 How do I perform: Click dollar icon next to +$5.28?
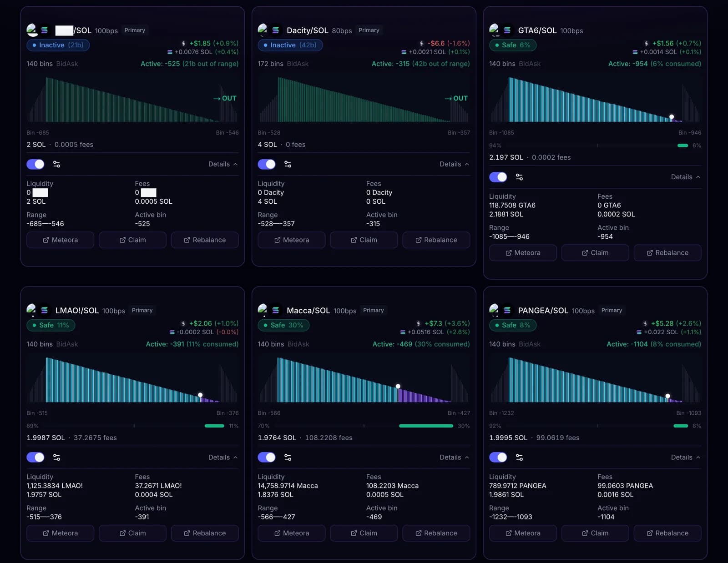(646, 324)
